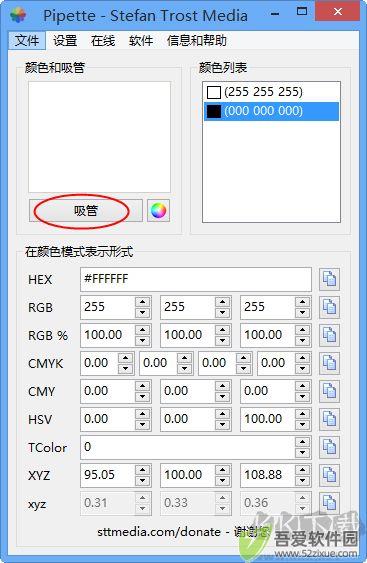This screenshot has width=367, height=563.
Task: Click the 吸管 pipette button
Action: (86, 210)
